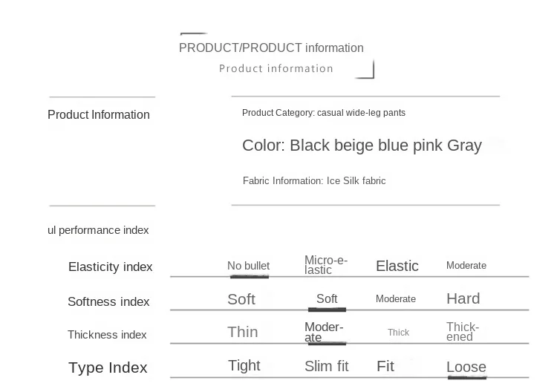Click "Fabric Information: Ice Silk fabric" text
Image resolution: width=557 pixels, height=392 pixels.
coord(314,181)
